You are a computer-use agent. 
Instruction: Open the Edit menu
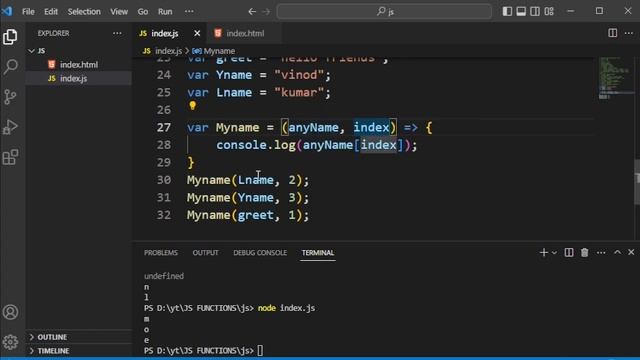tap(51, 11)
